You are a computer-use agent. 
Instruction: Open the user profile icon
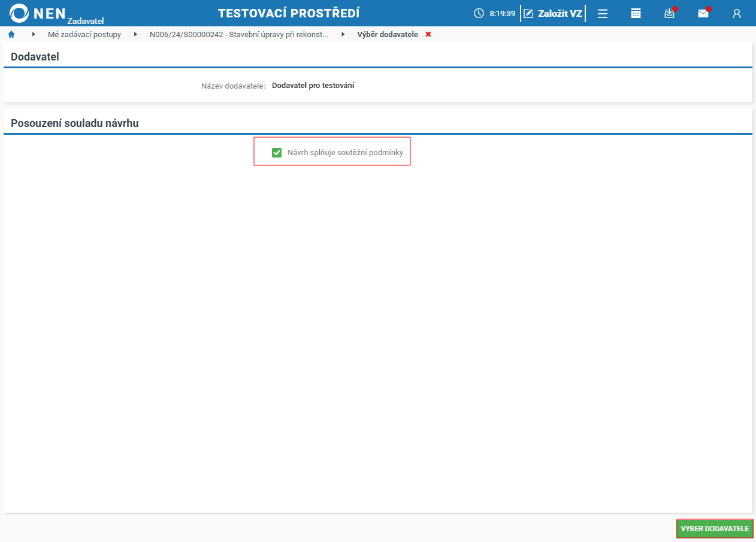pos(737,13)
